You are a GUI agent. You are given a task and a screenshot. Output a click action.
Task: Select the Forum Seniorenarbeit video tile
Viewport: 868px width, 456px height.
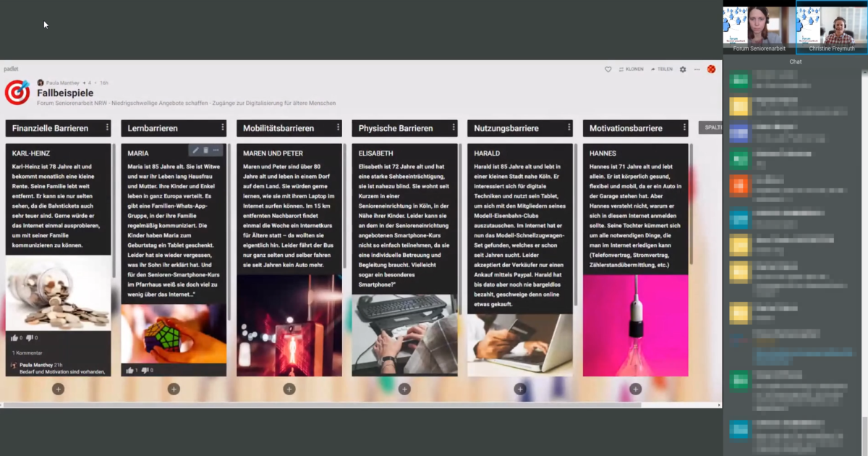point(758,27)
